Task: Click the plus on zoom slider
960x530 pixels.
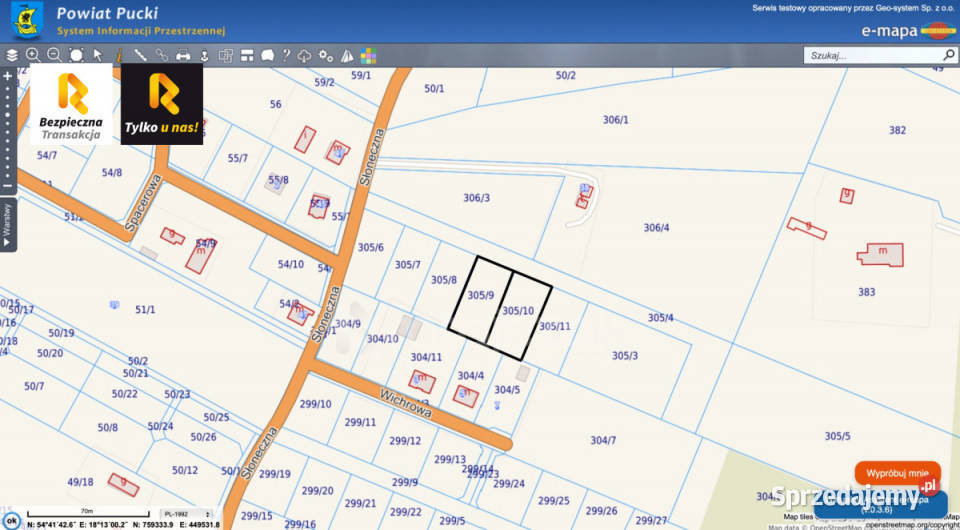Action: tap(8, 75)
